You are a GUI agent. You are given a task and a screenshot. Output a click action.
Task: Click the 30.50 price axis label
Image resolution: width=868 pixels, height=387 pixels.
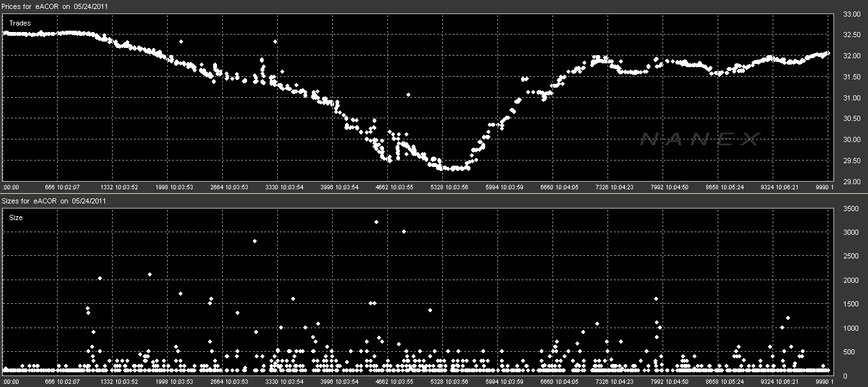pos(851,119)
